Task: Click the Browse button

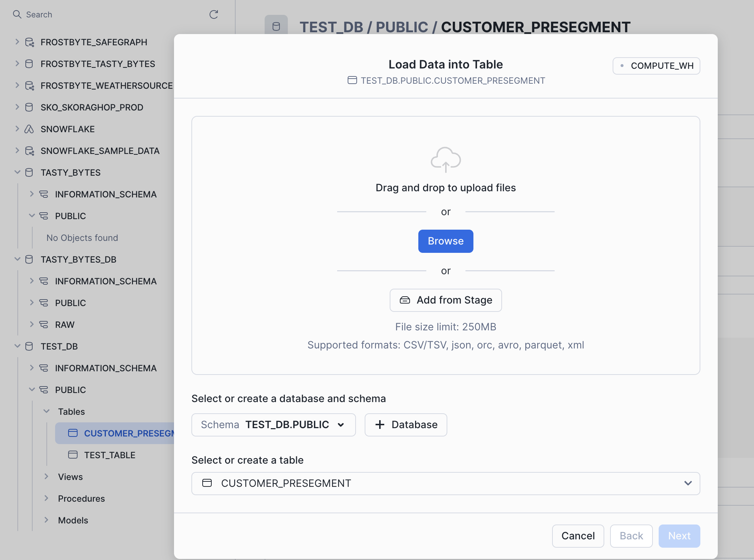Action: (446, 241)
